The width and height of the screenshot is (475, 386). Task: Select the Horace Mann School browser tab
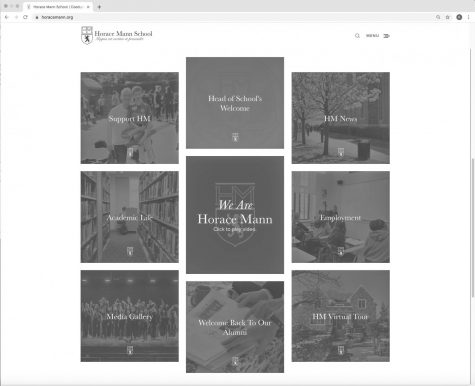pos(58,7)
